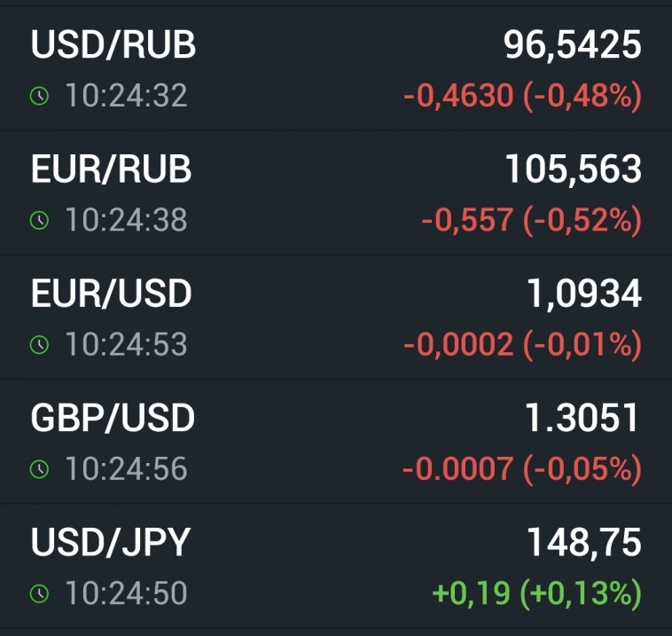Click the GBP/USD price 1.3051
672x636 pixels.
582,419
